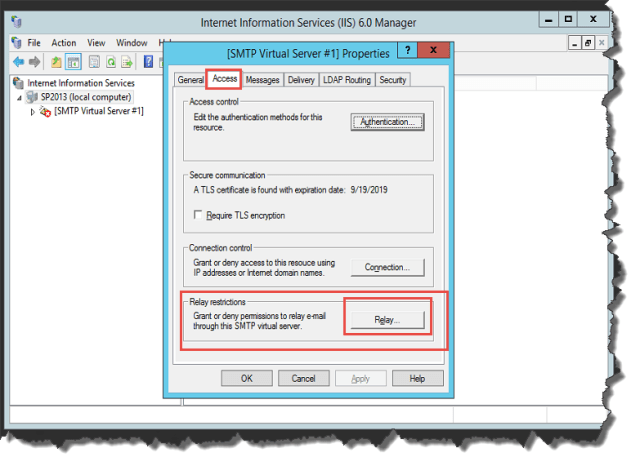
Task: Click the Refresh toolbar icon
Action: pyautogui.click(x=110, y=62)
